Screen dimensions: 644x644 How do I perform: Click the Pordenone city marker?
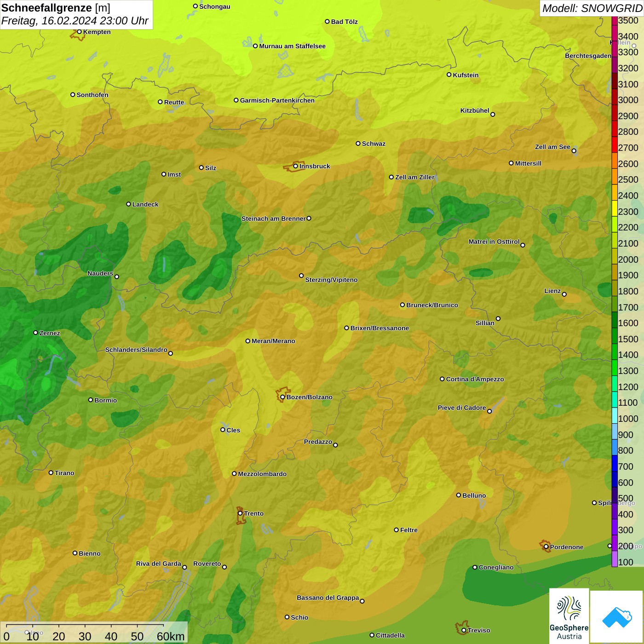(546, 547)
